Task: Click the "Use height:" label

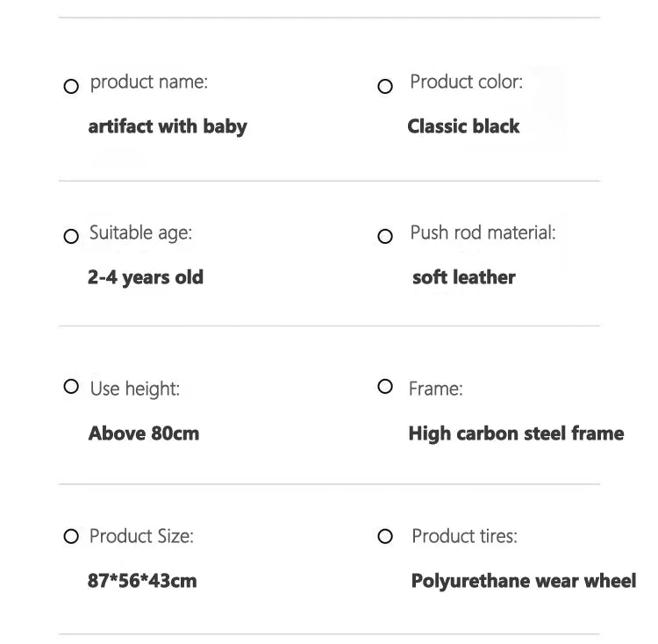Action: point(135,389)
